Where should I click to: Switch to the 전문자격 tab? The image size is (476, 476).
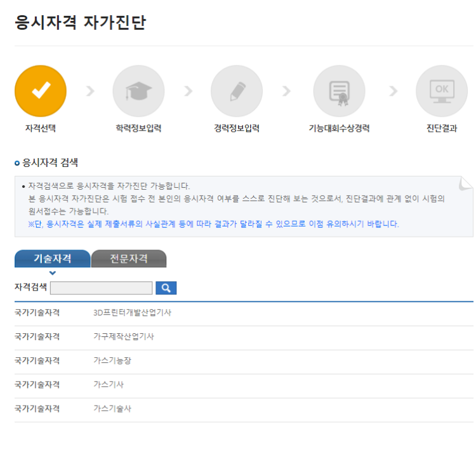click(x=129, y=259)
